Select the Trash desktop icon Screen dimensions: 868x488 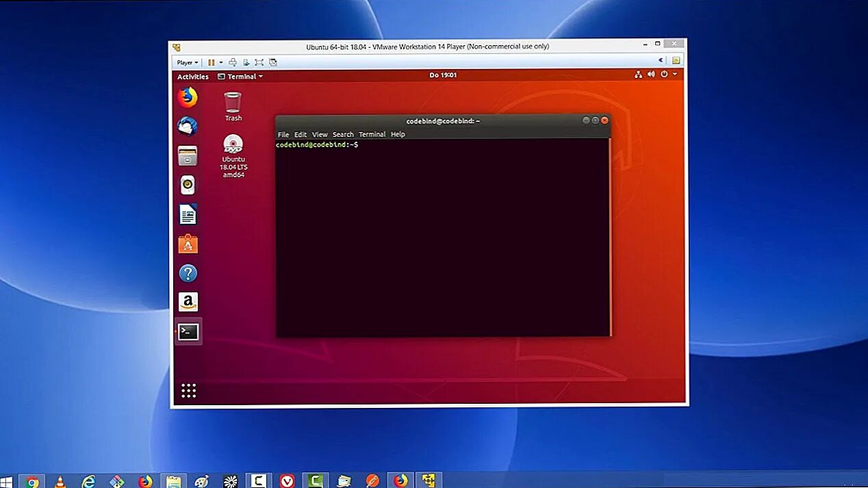coord(233,106)
